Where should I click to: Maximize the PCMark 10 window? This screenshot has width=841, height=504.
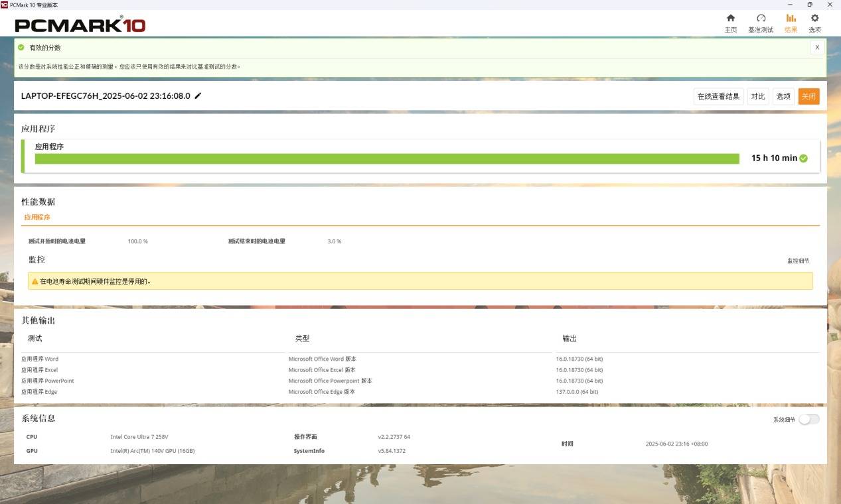pos(809,5)
